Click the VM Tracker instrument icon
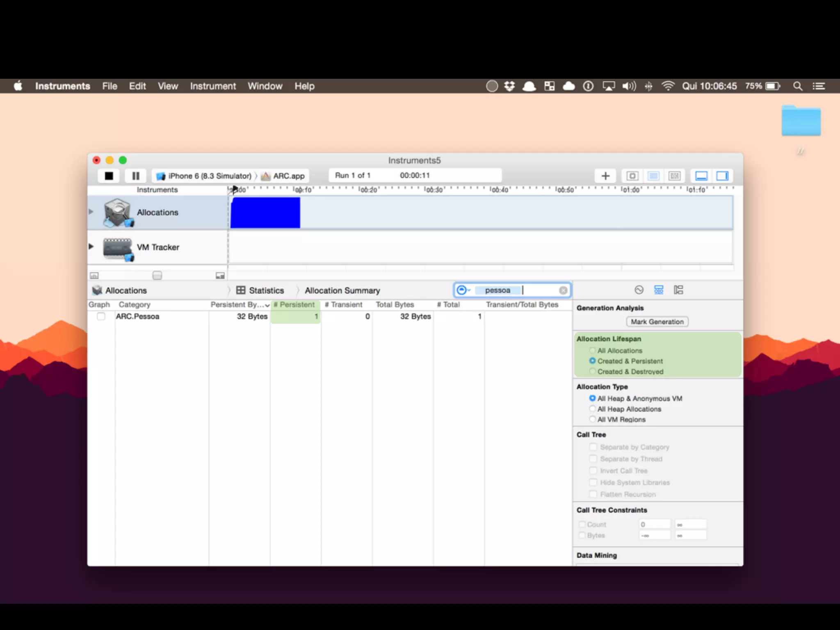Screen dimensions: 840x630 point(118,248)
